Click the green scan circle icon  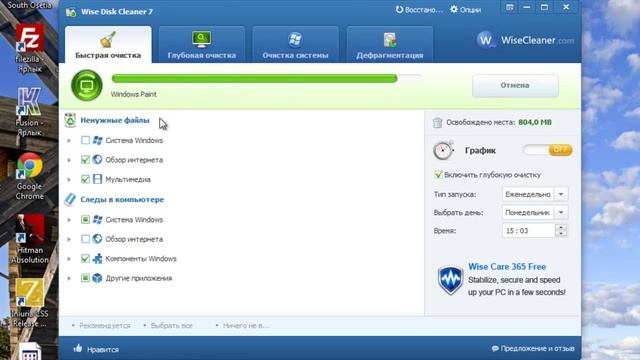[x=87, y=85]
